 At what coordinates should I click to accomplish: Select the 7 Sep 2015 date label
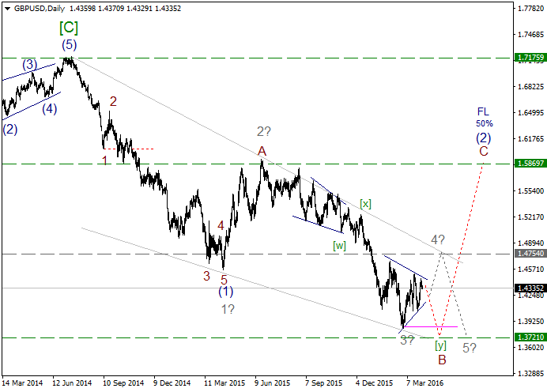point(324,383)
